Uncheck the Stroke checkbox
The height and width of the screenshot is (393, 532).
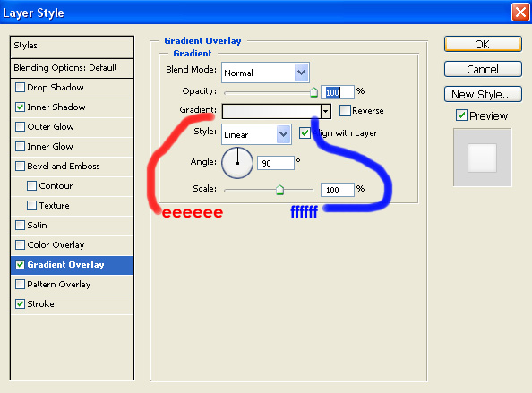pos(20,303)
